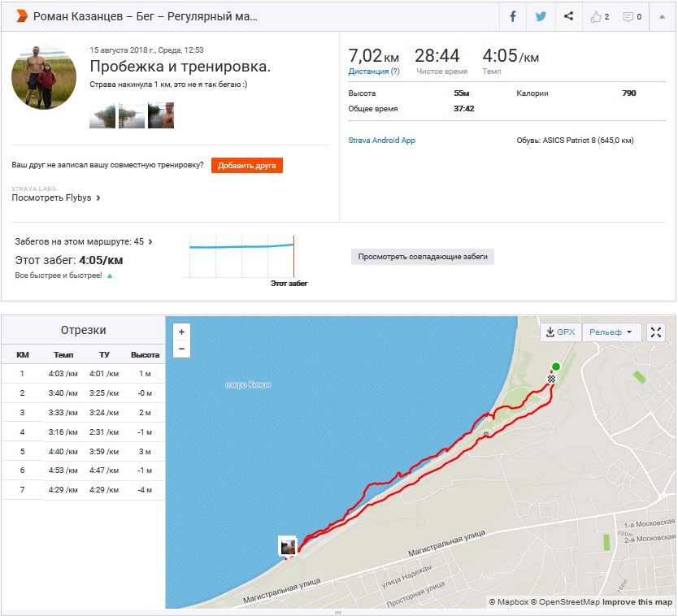Share the activity on Twitter
678x616 pixels.
coord(541,16)
